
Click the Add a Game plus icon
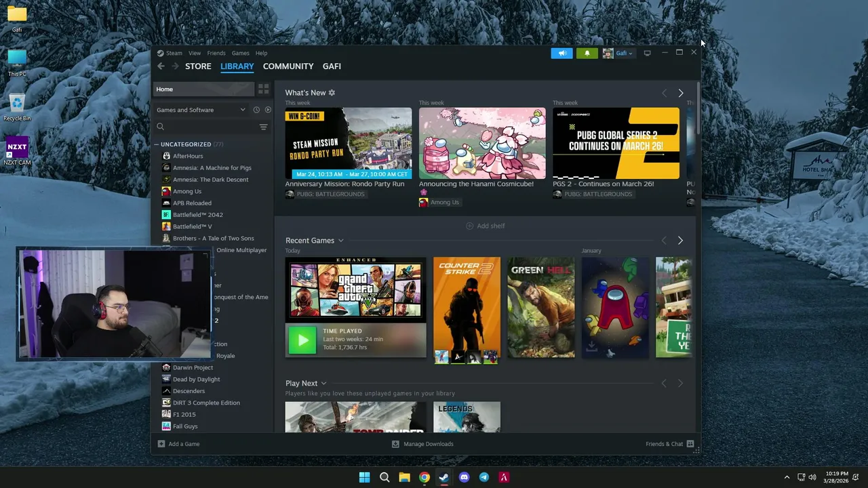[161, 444]
